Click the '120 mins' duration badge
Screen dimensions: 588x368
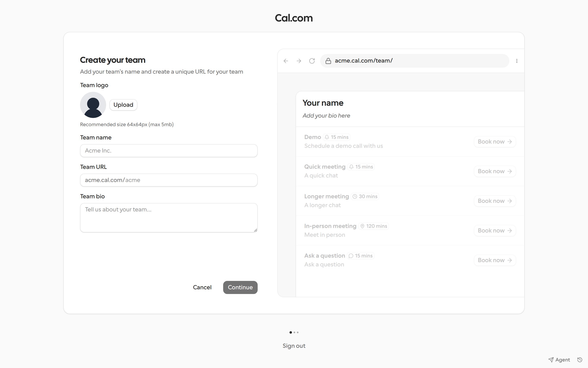pyautogui.click(x=374, y=226)
